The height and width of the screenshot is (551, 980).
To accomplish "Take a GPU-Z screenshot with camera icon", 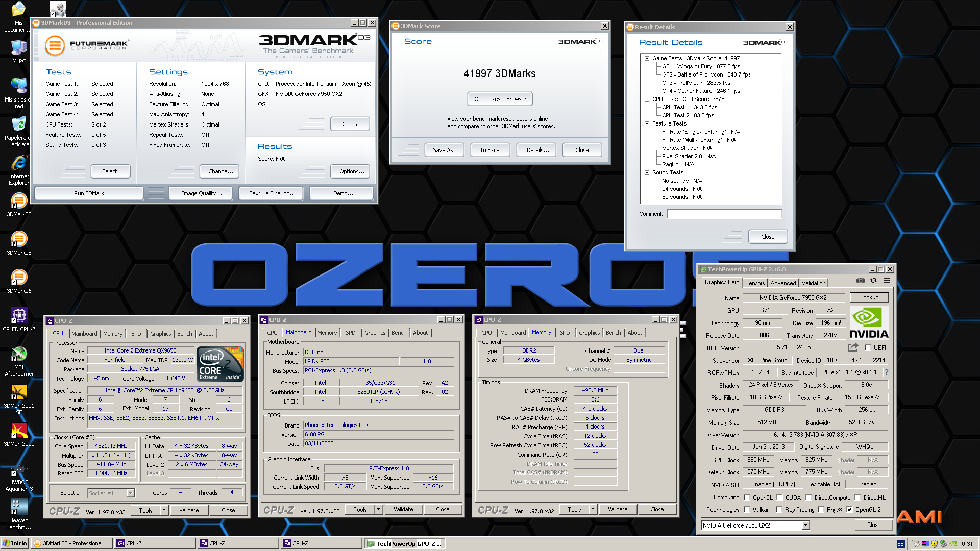I will (861, 281).
